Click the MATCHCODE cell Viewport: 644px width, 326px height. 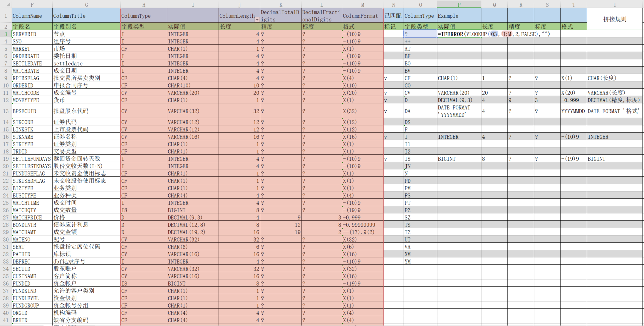pyautogui.click(x=32, y=93)
